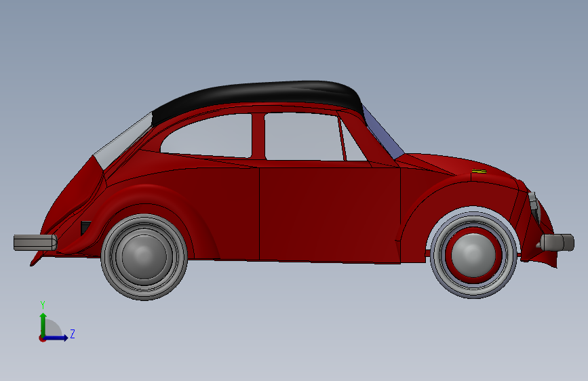The image size is (588, 381).
Task: Click the front wheel's grey hubcap
Action: click(x=473, y=255)
